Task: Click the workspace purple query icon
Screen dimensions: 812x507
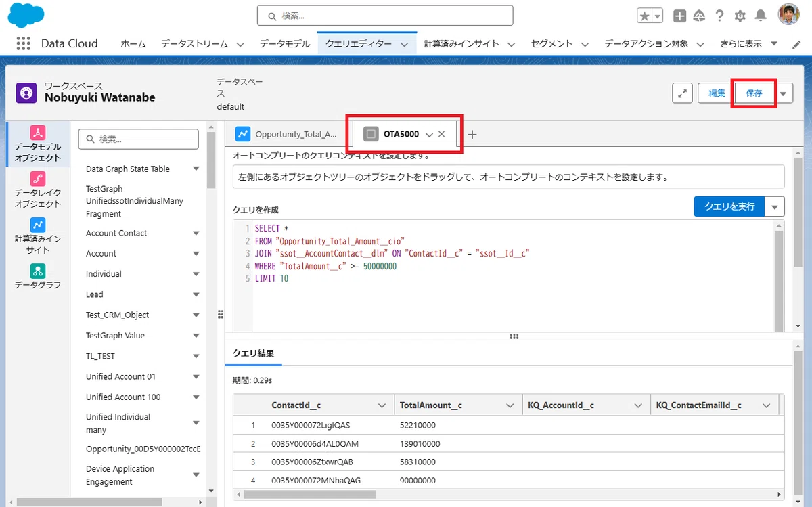Action: (27, 93)
